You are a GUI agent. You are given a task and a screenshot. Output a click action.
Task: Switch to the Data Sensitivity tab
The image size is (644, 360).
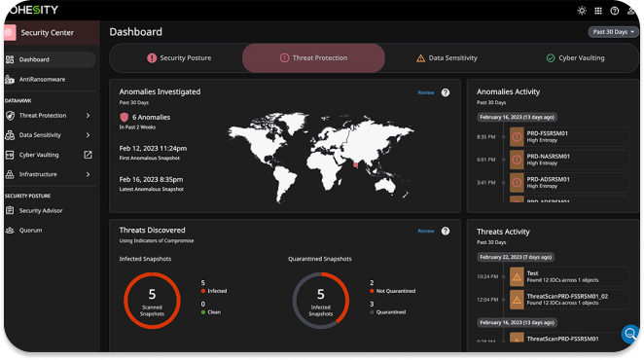[447, 58]
